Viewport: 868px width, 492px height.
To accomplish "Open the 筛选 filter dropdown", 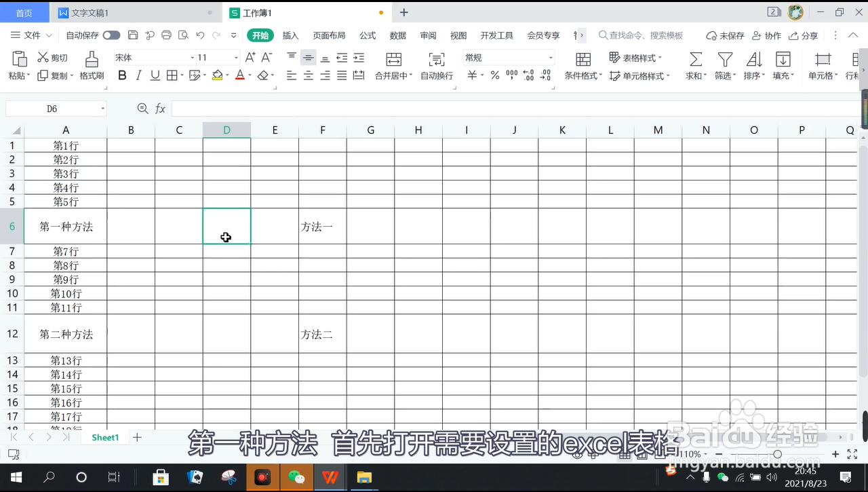I will (734, 76).
